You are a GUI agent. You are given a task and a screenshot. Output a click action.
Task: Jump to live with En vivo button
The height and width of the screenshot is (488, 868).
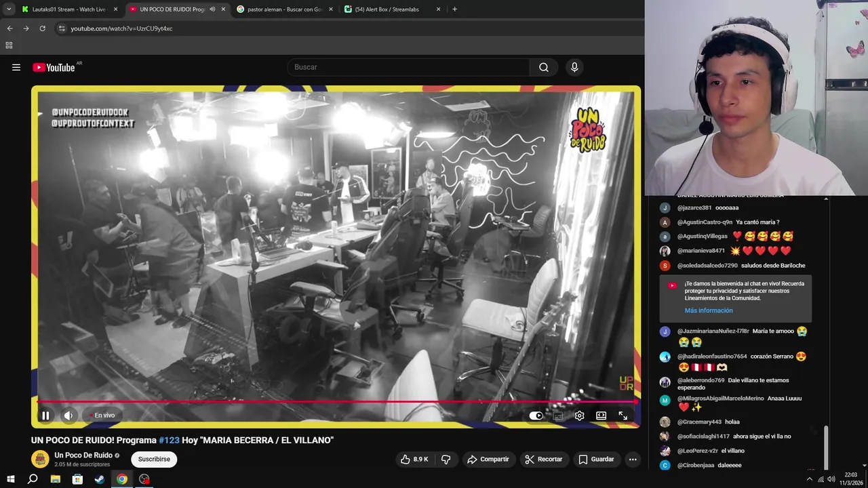(102, 415)
